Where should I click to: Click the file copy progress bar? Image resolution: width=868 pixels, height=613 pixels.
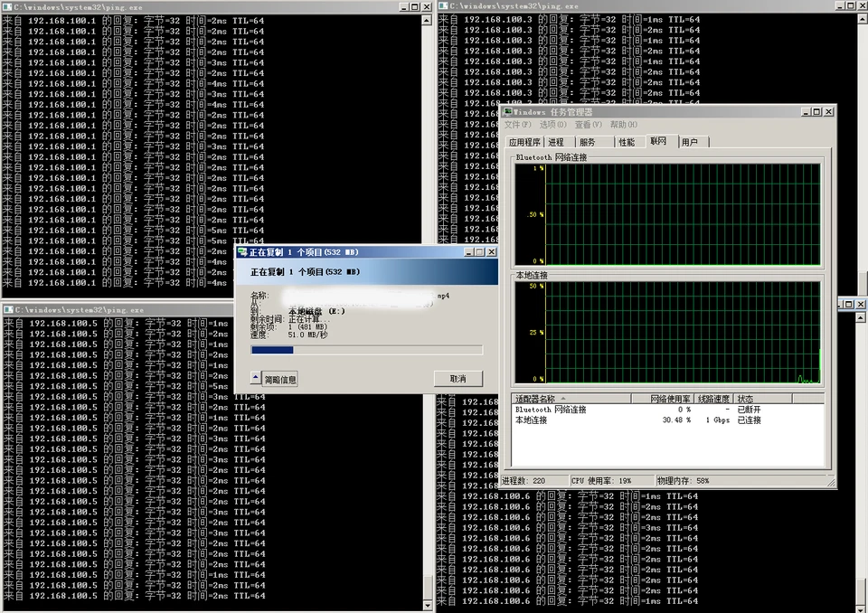click(x=365, y=351)
